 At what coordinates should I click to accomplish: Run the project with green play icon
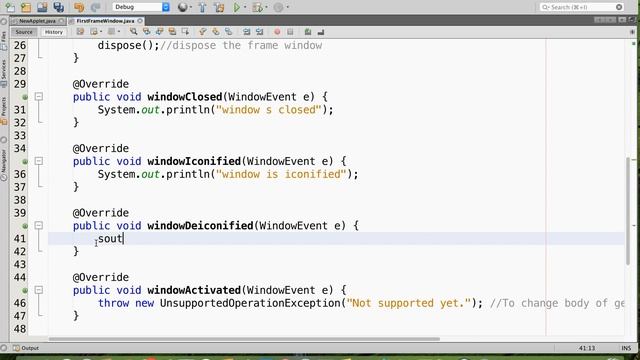(x=237, y=7)
